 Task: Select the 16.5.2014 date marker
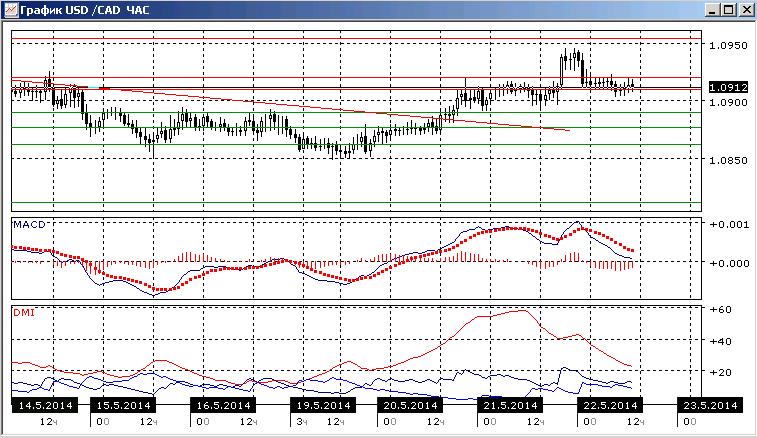[x=223, y=405]
